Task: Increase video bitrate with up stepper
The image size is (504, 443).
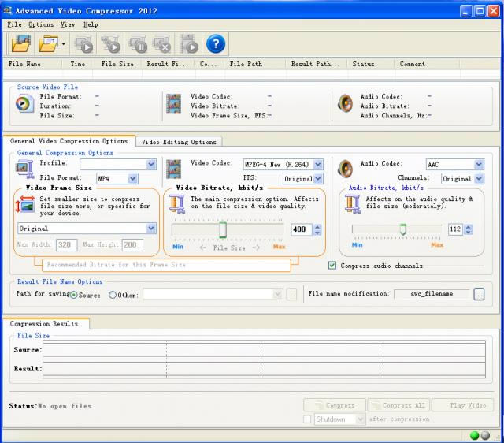Action: pos(317,226)
